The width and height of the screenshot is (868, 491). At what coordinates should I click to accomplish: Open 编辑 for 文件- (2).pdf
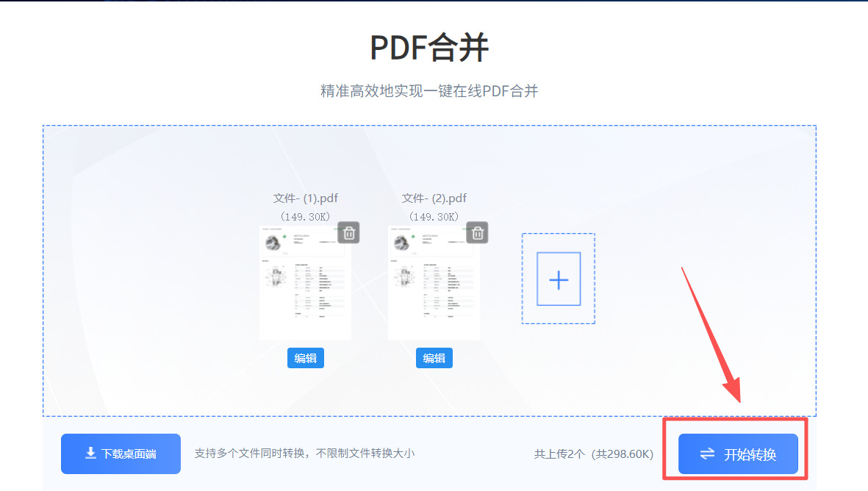coord(434,358)
